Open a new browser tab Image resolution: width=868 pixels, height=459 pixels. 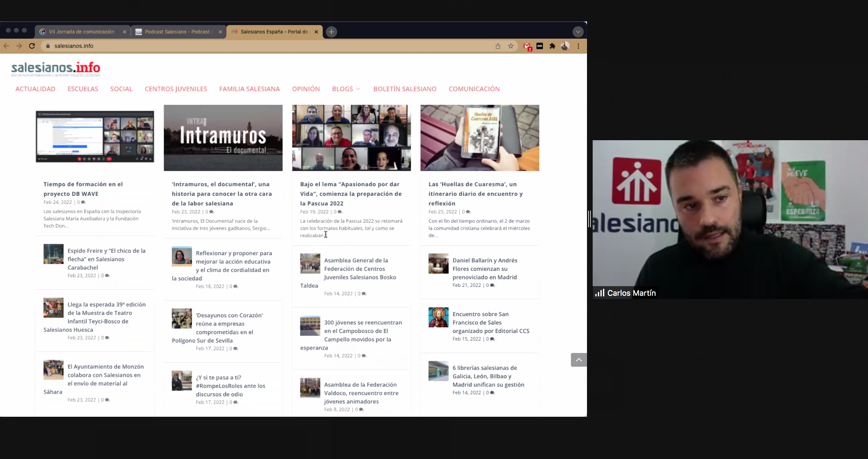point(331,32)
